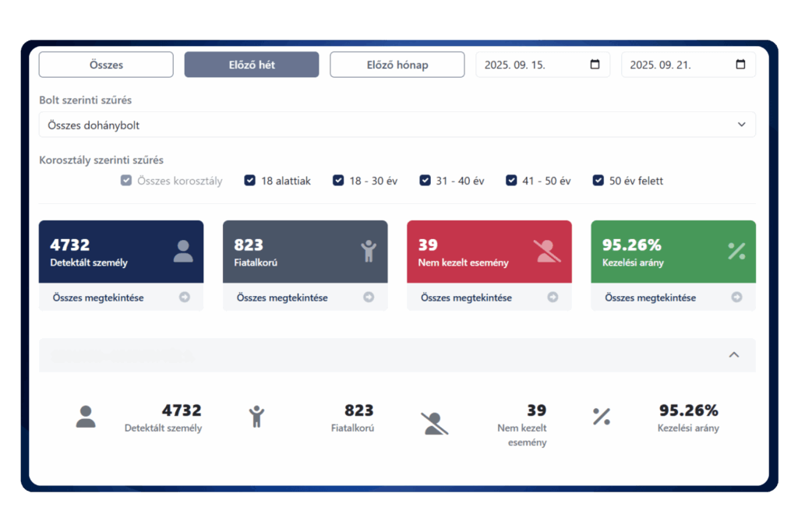The height and width of the screenshot is (532, 798).
Task: Click the percent icon in Kezelési arány card
Action: tap(736, 251)
